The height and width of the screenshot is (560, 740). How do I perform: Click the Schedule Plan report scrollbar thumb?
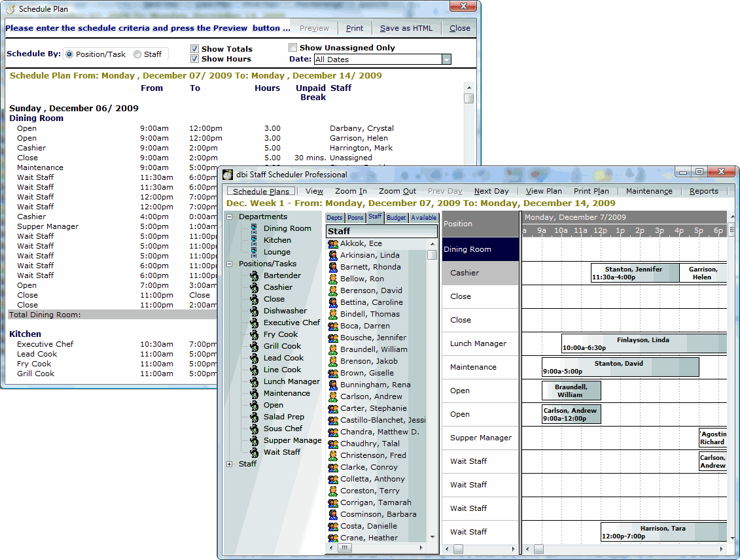[468, 99]
